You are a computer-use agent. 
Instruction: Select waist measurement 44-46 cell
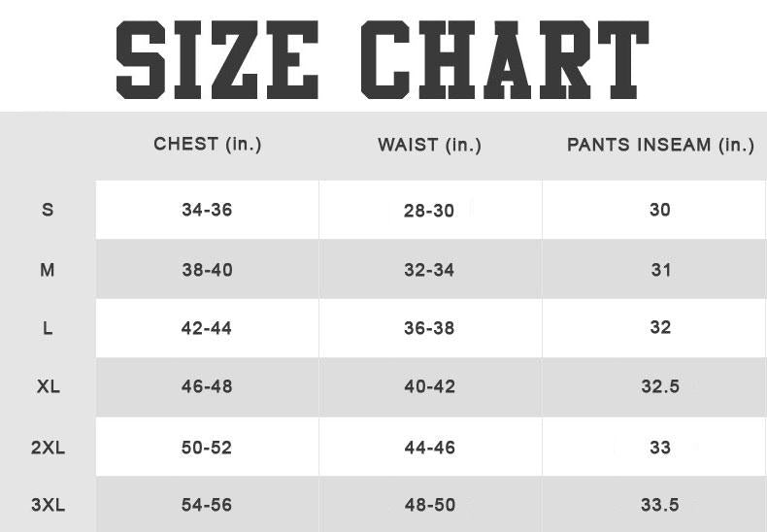[430, 448]
